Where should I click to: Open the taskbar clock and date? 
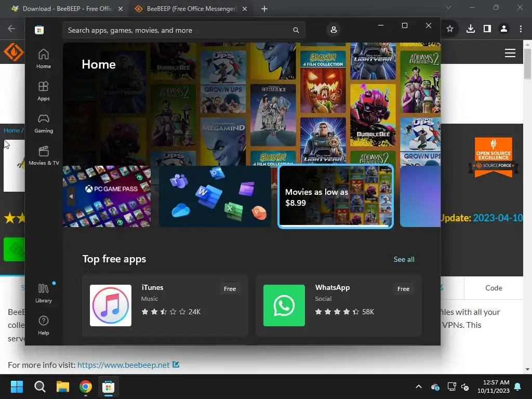point(494,387)
